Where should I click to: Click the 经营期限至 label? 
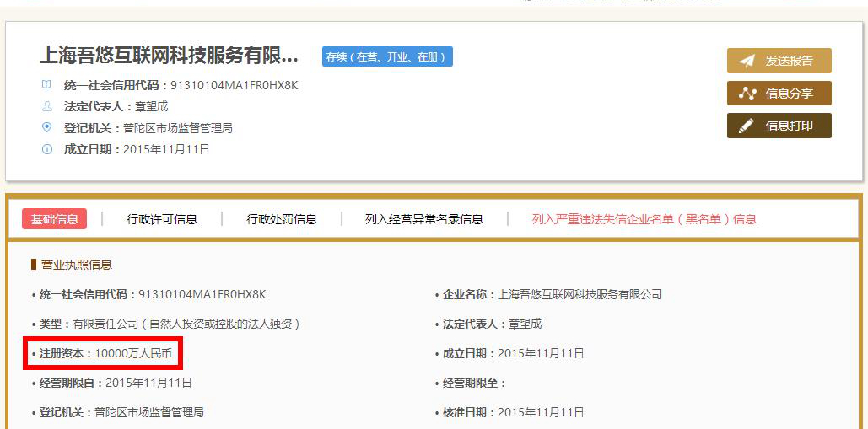click(474, 383)
